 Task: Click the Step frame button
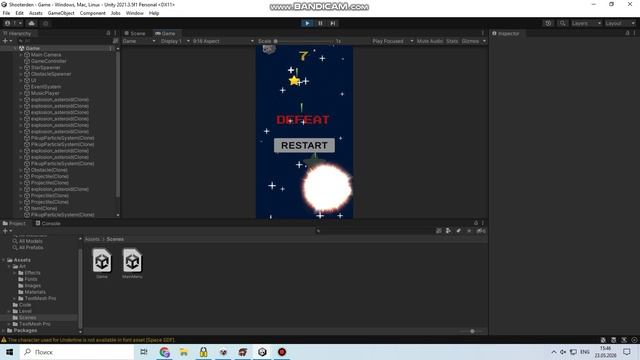click(333, 23)
